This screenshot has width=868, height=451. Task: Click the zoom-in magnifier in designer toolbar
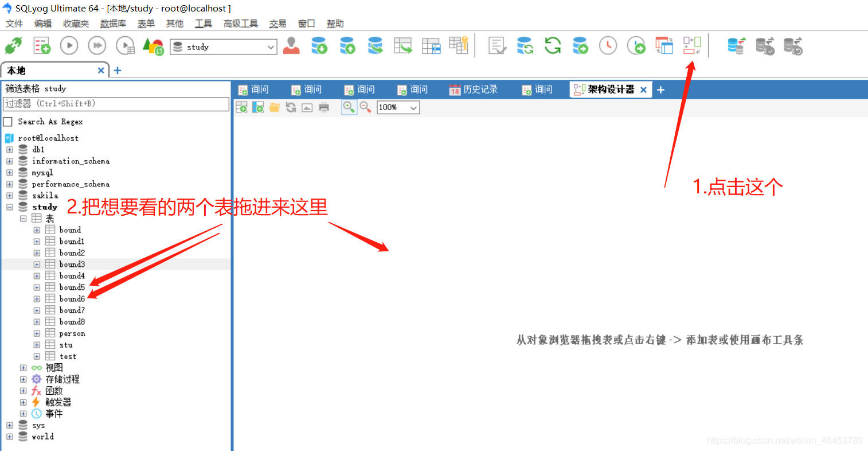click(349, 107)
